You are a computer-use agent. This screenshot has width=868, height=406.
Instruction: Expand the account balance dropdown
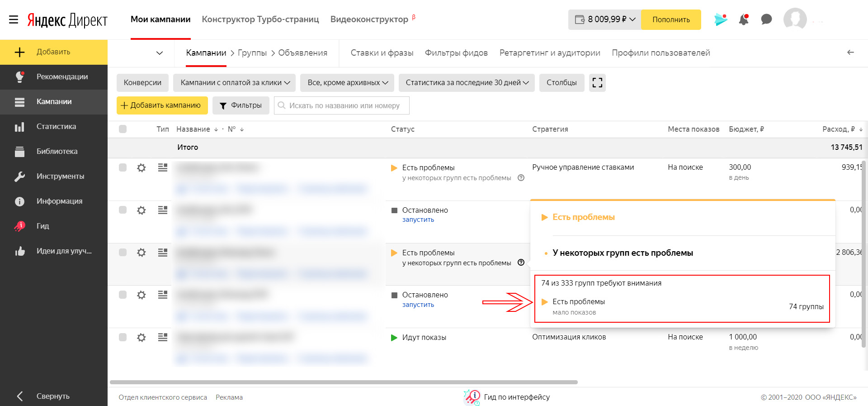click(632, 19)
